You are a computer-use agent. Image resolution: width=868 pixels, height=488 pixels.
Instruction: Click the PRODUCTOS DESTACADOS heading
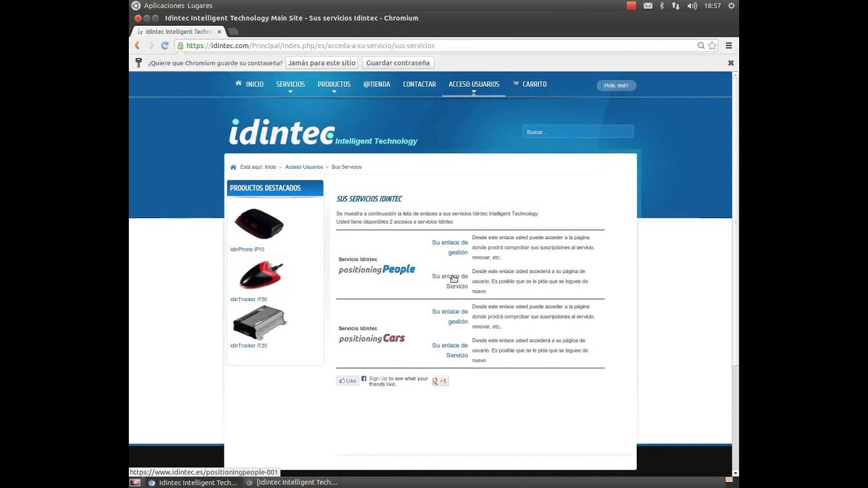[x=265, y=188]
